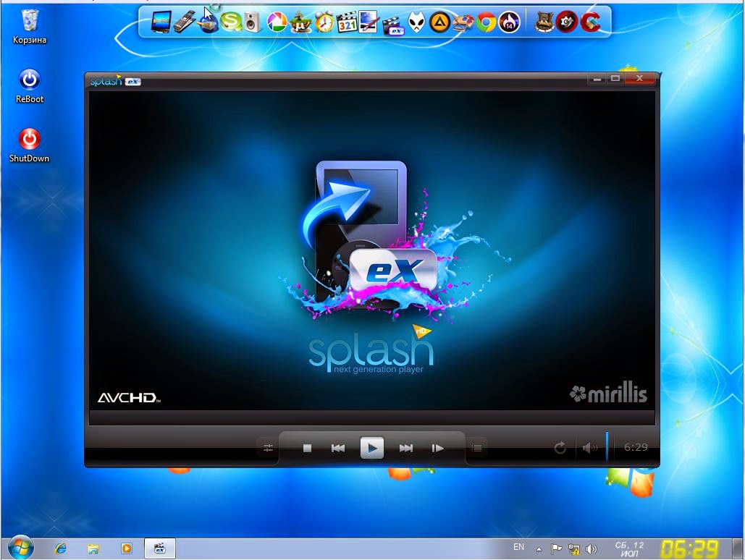The image size is (745, 560).
Task: Click the seek bar below the video
Action: click(372, 418)
